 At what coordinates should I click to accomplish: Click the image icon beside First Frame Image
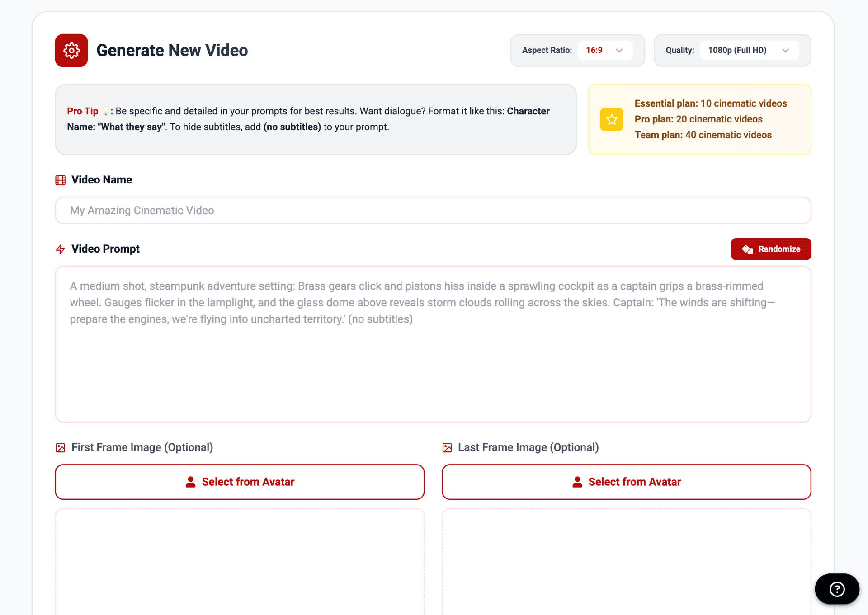point(61,448)
